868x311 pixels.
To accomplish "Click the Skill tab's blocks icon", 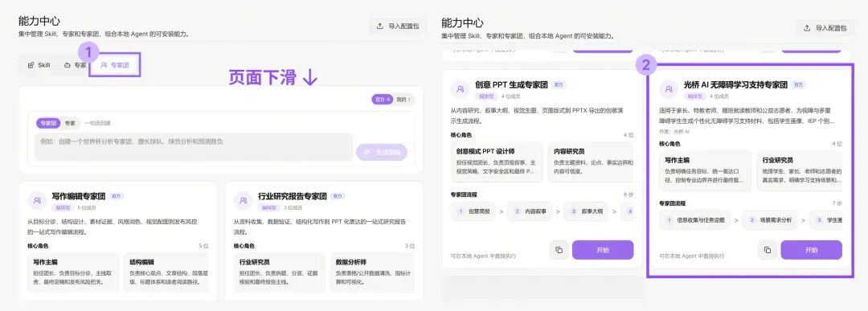I will click(x=31, y=65).
